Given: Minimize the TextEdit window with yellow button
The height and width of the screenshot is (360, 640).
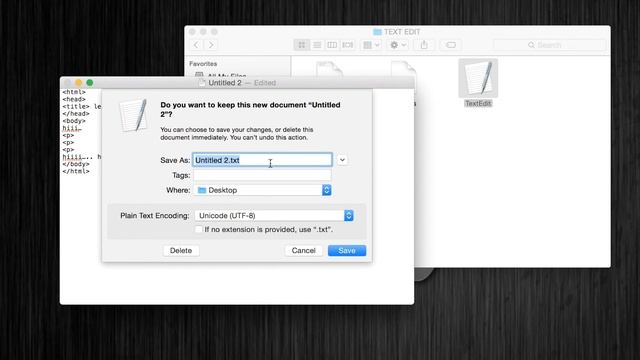Looking at the screenshot, I should [x=78, y=83].
